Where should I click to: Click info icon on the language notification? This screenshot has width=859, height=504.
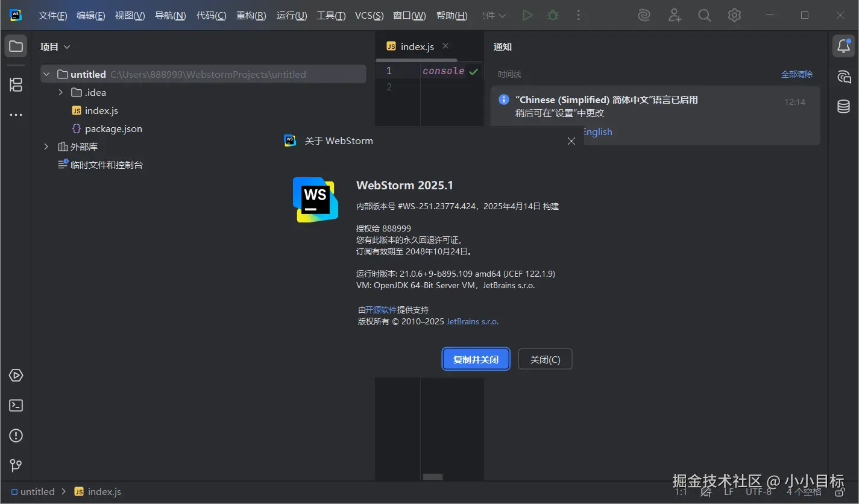[504, 99]
